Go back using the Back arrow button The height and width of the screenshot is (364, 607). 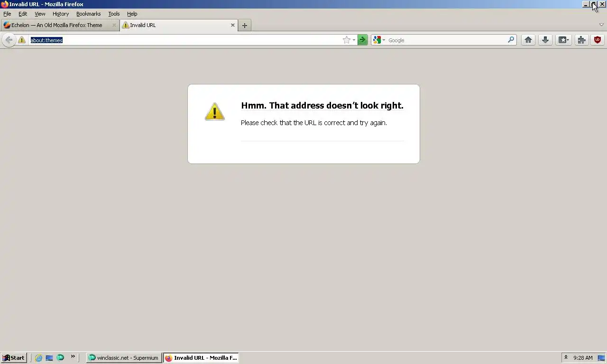[x=9, y=40]
